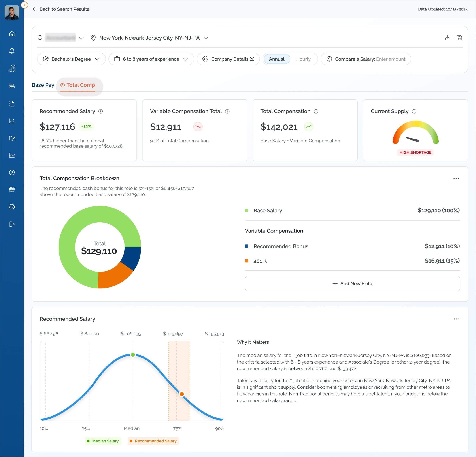The image size is (476, 457).
Task: Select the Total Comp tab
Action: [78, 85]
